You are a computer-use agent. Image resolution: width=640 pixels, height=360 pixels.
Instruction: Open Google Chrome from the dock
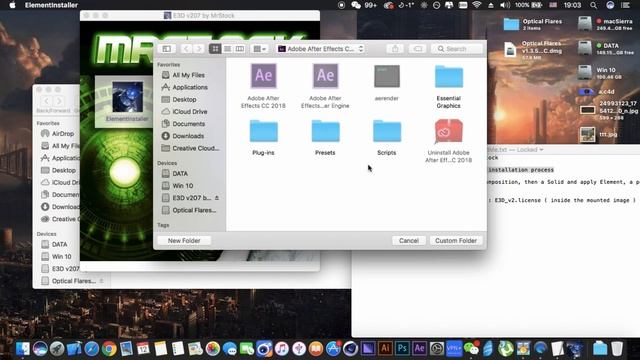point(109,349)
